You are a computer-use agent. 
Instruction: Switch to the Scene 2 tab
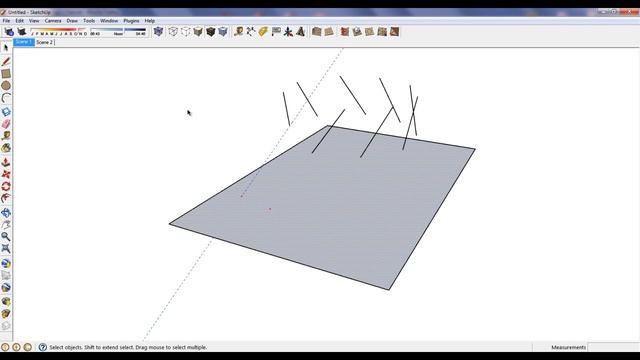44,42
